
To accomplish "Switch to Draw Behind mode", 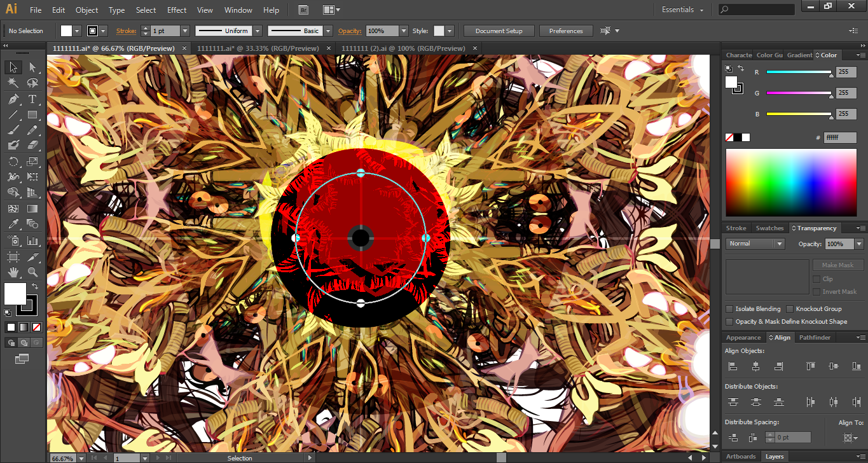I will click(x=24, y=343).
